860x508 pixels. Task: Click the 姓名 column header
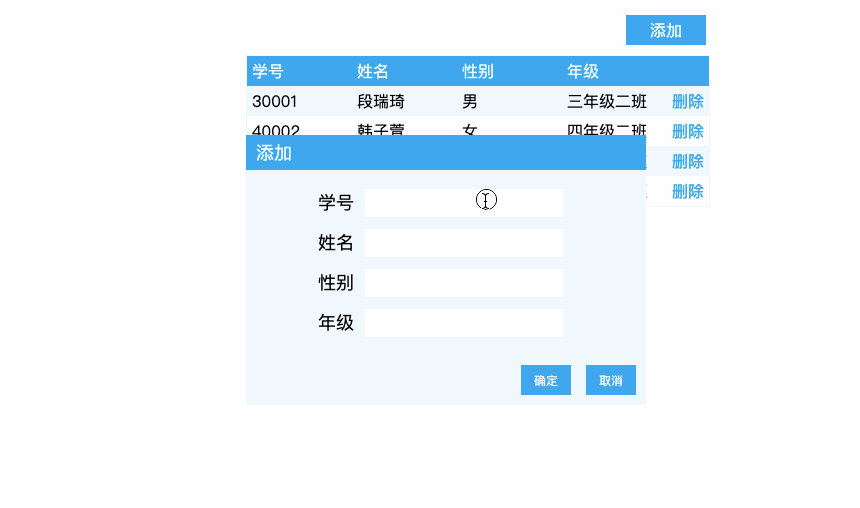372,71
